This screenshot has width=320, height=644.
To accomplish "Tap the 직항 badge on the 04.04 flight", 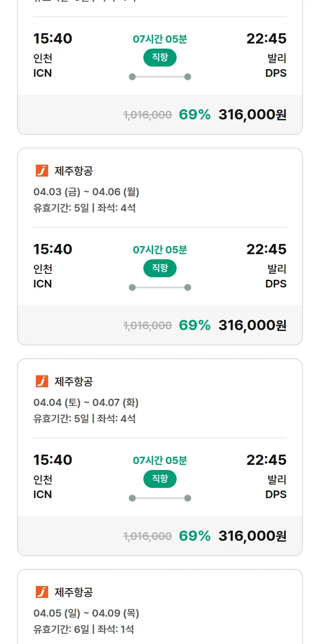I will [160, 479].
